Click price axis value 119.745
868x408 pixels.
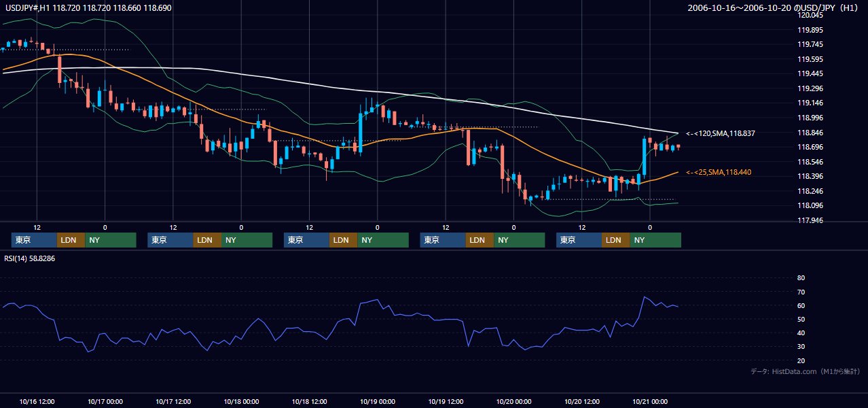(x=811, y=44)
